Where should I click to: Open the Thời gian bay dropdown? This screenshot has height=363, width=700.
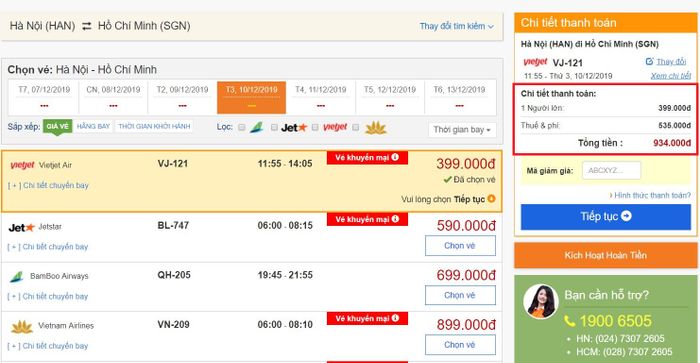pos(462,130)
